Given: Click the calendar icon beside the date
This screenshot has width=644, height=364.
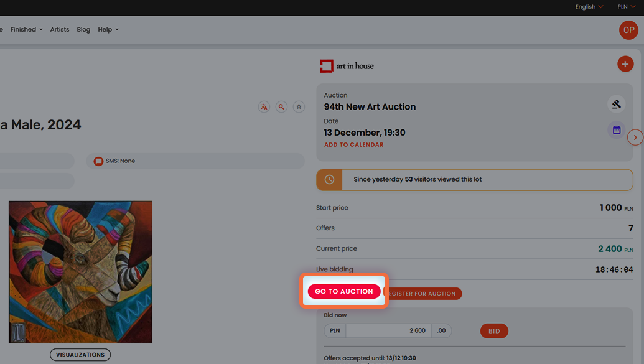Looking at the screenshot, I should tap(616, 130).
